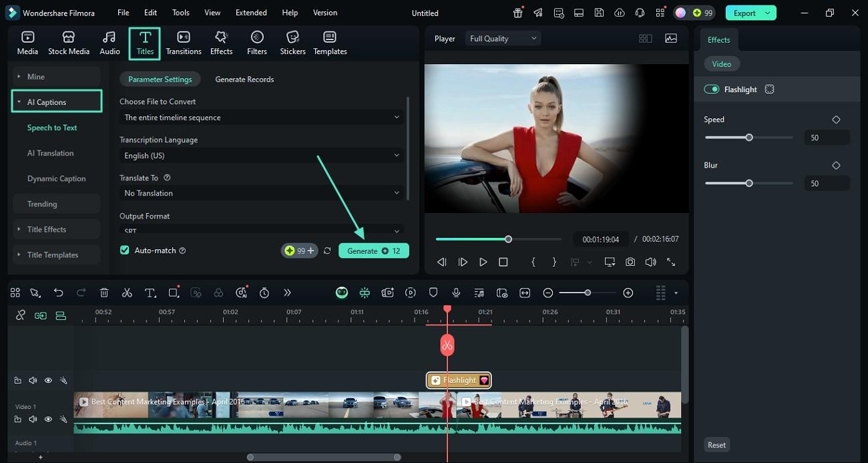This screenshot has width=868, height=463.
Task: Open the Audio panel
Action: click(x=110, y=43)
